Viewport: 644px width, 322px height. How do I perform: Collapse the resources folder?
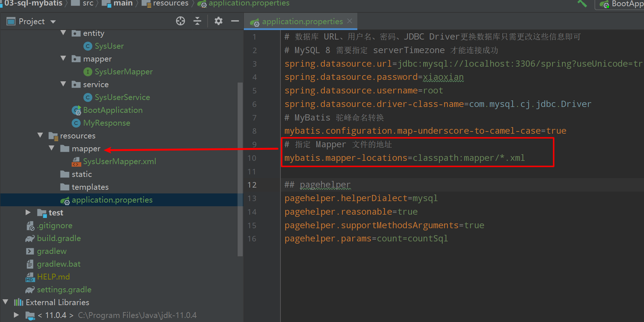click(40, 136)
